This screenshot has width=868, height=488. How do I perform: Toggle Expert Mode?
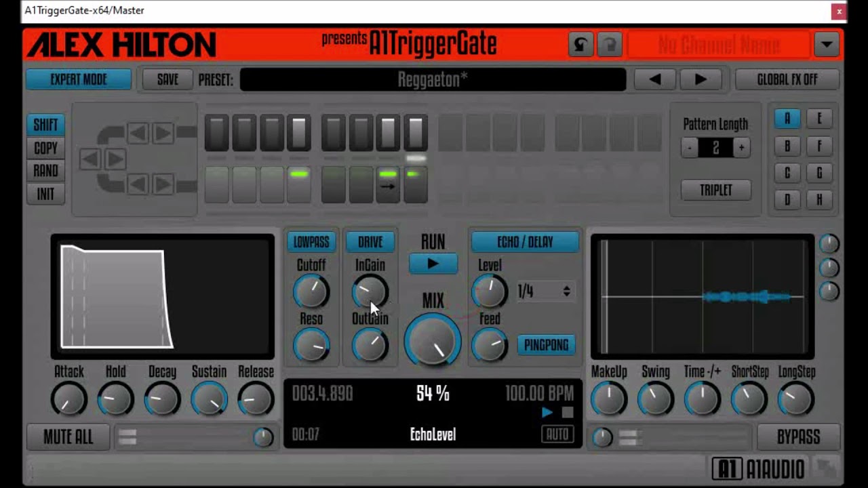click(79, 79)
